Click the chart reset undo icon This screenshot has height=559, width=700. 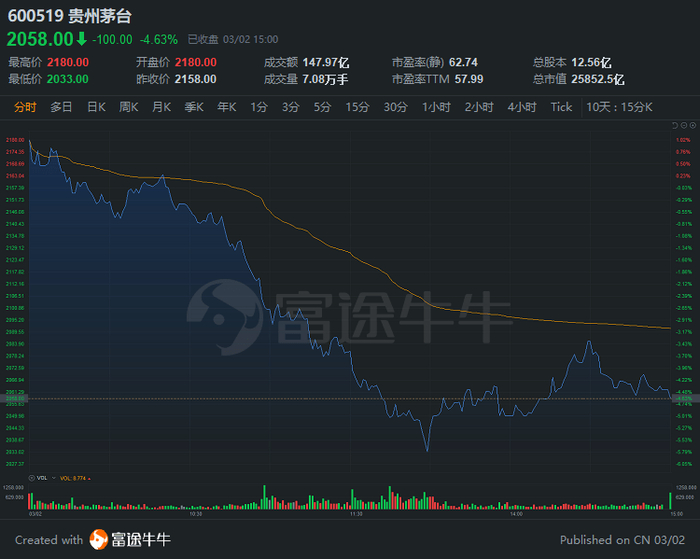(x=675, y=125)
